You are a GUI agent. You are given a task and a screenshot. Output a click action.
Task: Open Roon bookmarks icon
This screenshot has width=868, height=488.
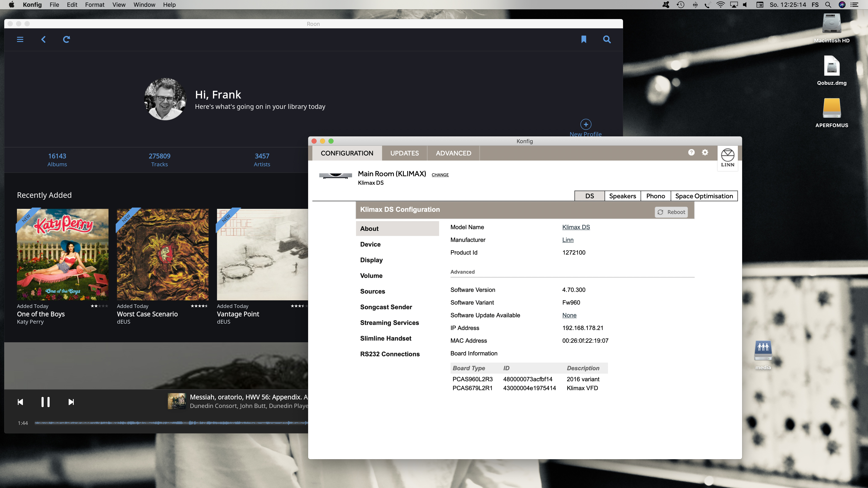click(584, 39)
